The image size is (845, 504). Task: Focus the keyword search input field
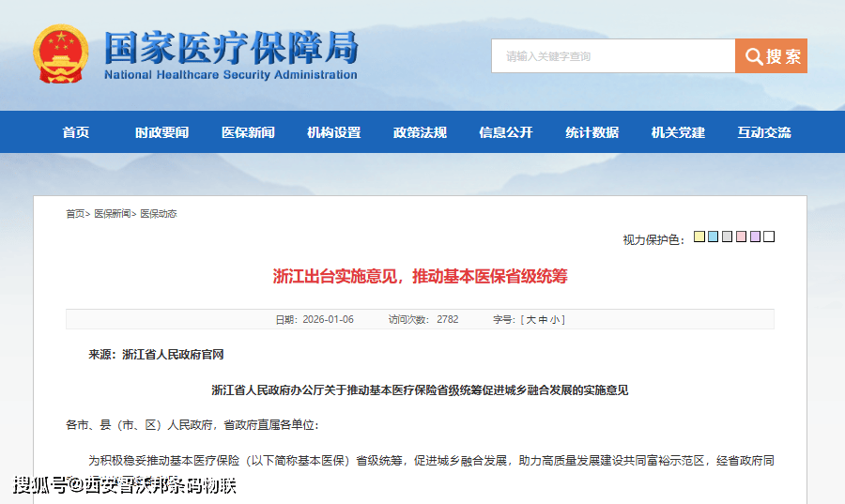pos(613,56)
